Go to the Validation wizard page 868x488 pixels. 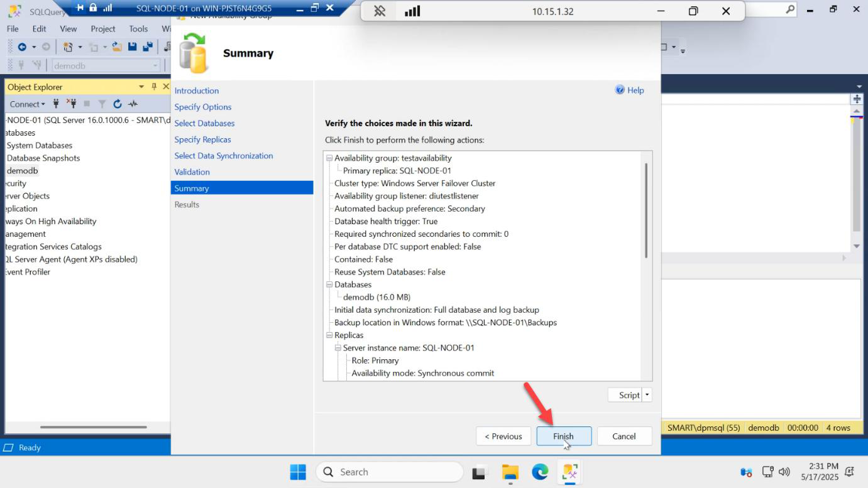coord(192,172)
